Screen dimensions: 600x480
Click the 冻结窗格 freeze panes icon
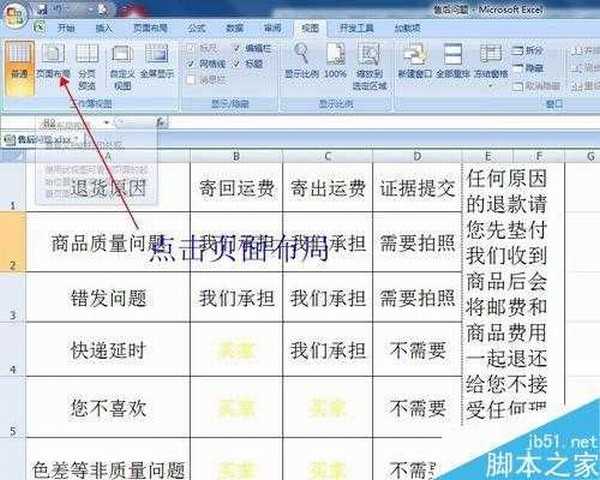coord(491,56)
